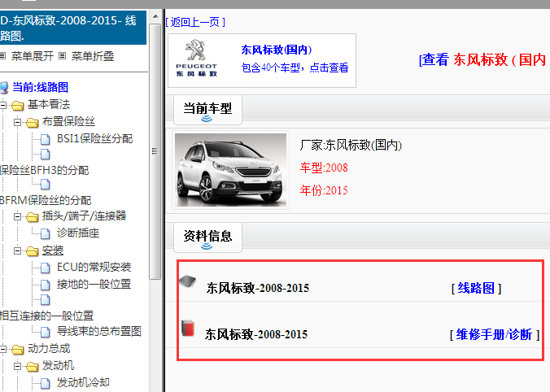
Task: Select the 当前:线路图 tree root
Action: (41, 87)
